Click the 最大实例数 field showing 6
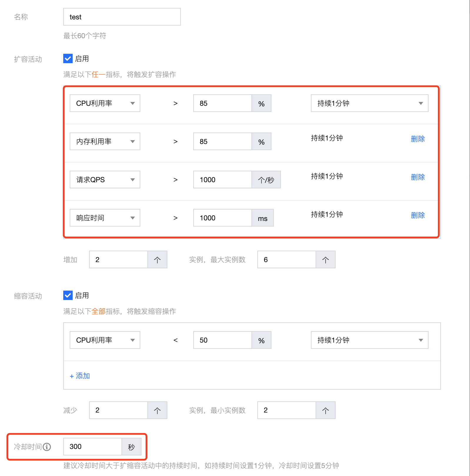The image size is (470, 476). point(287,259)
